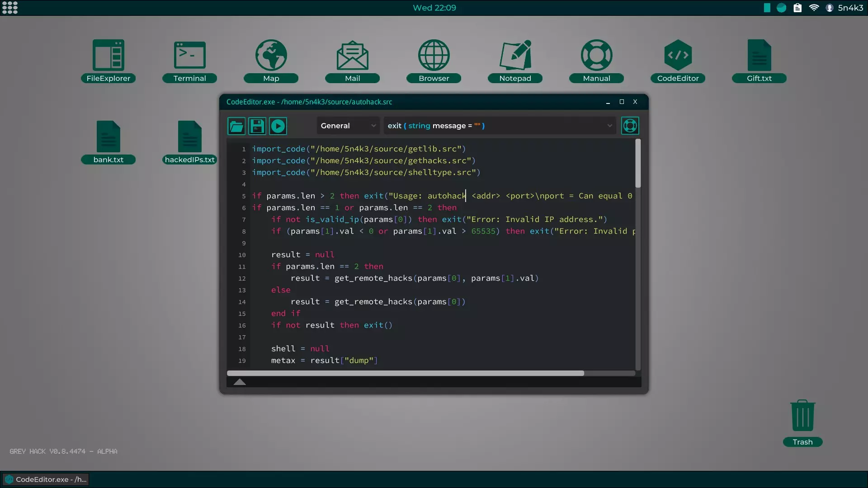The height and width of the screenshot is (488, 868).
Task: Open the applications grid menu
Action: (10, 8)
